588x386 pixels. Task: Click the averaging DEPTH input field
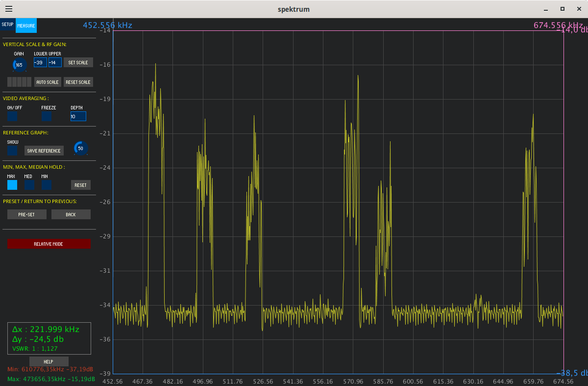[x=78, y=116]
